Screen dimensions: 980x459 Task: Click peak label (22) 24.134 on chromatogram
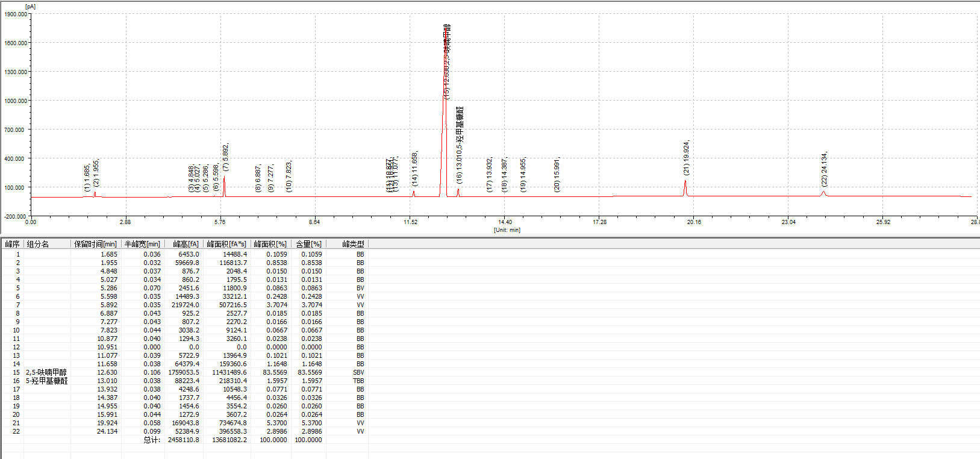[x=824, y=169]
